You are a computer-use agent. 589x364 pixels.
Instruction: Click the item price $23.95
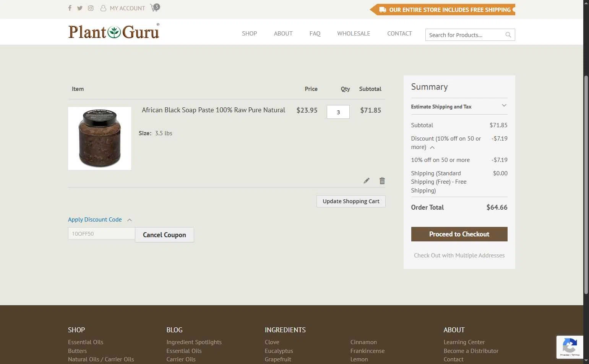click(x=307, y=110)
